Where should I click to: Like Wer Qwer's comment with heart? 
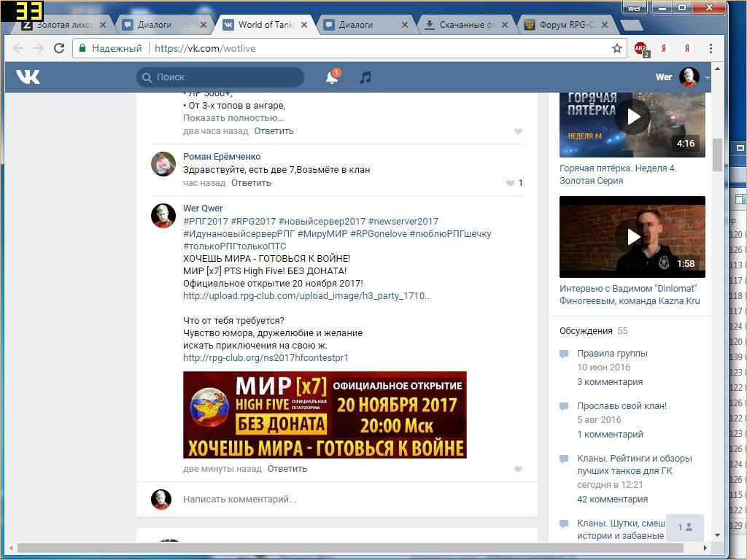(x=518, y=469)
